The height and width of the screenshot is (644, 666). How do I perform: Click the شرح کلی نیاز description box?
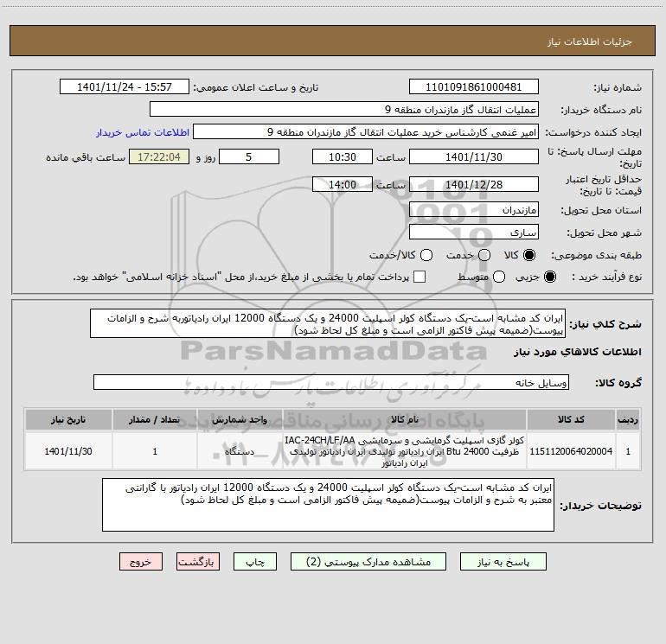tap(328, 324)
